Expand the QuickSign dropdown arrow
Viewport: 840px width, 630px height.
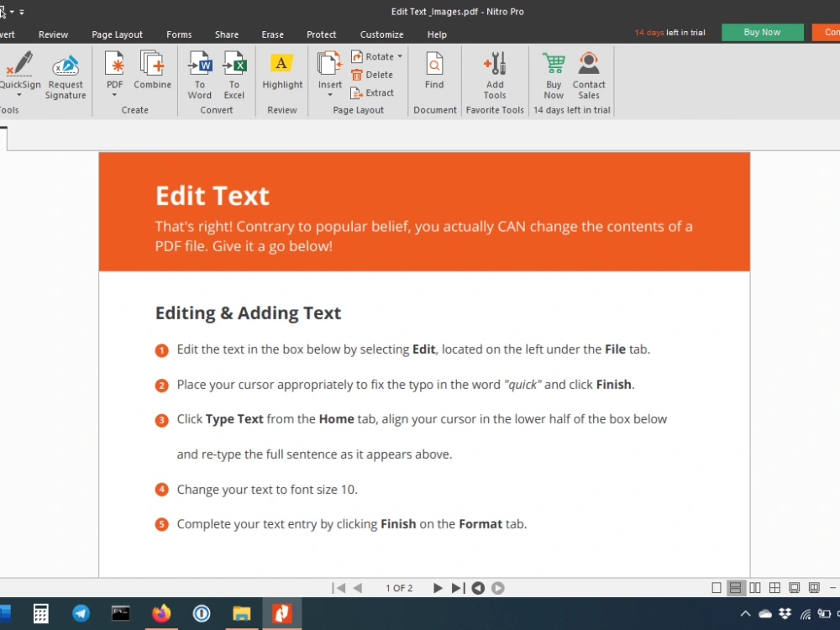19,96
